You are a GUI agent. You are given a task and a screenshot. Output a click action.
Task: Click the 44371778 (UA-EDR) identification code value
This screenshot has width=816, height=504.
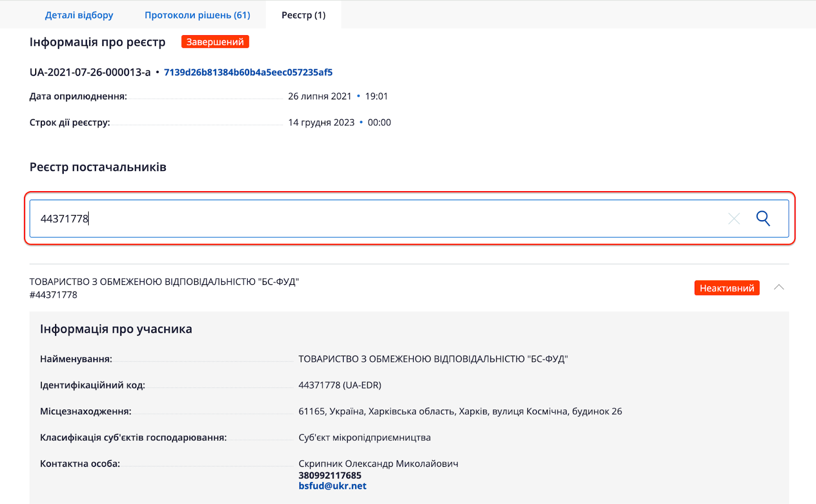340,385
